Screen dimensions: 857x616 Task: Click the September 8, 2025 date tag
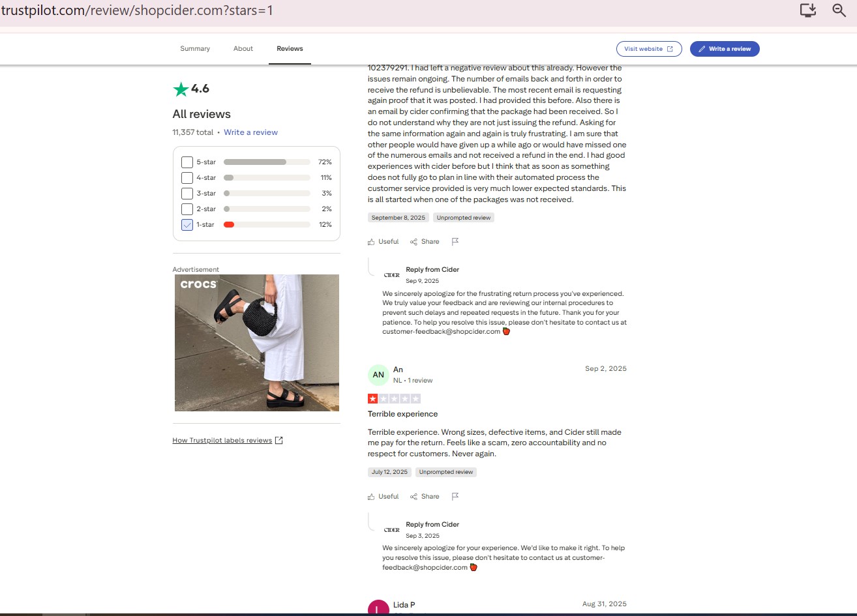(x=398, y=218)
